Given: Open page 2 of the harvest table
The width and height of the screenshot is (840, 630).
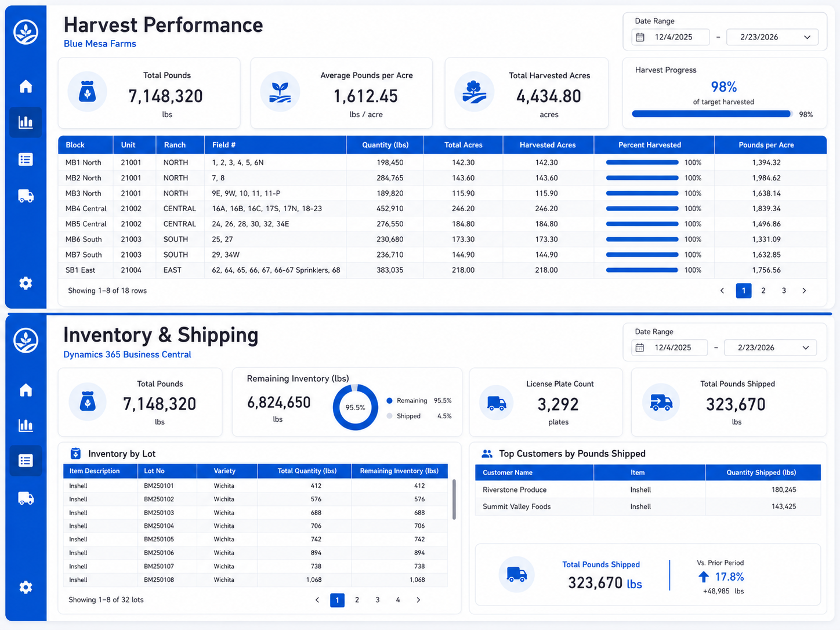Looking at the screenshot, I should pos(763,291).
